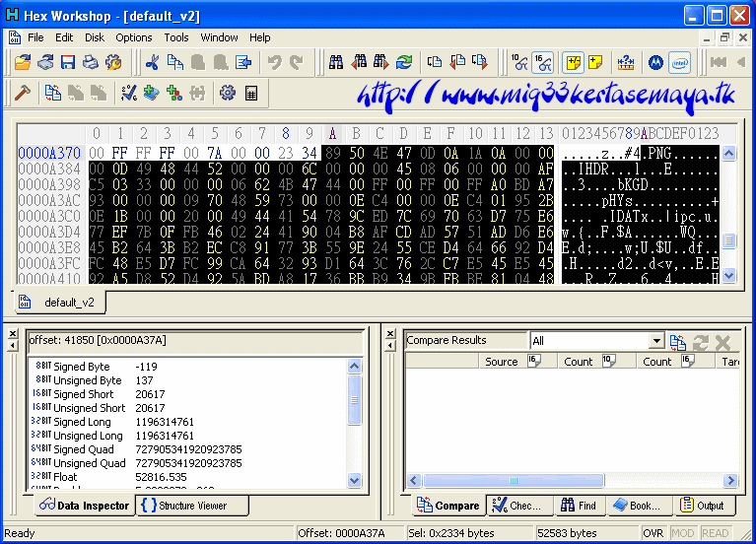
Task: Click Compare Results horizontal scrollbar thumb
Action: pyautogui.click(x=514, y=480)
